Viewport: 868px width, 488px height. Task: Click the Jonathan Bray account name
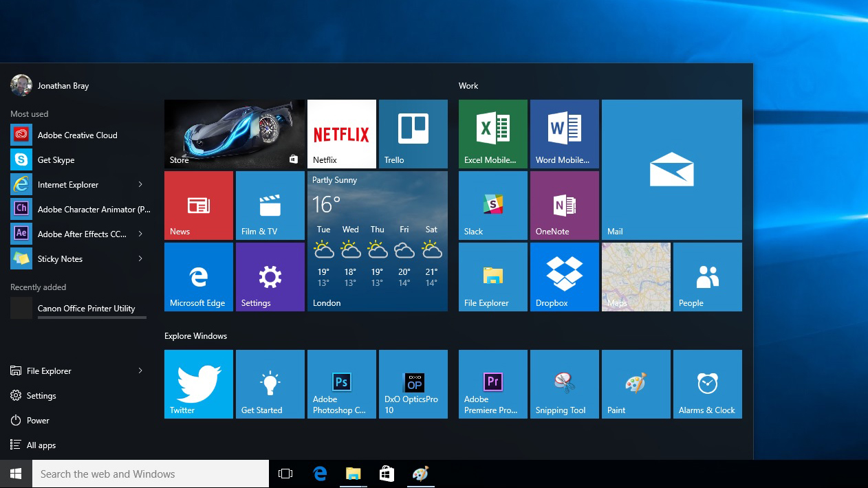click(63, 85)
